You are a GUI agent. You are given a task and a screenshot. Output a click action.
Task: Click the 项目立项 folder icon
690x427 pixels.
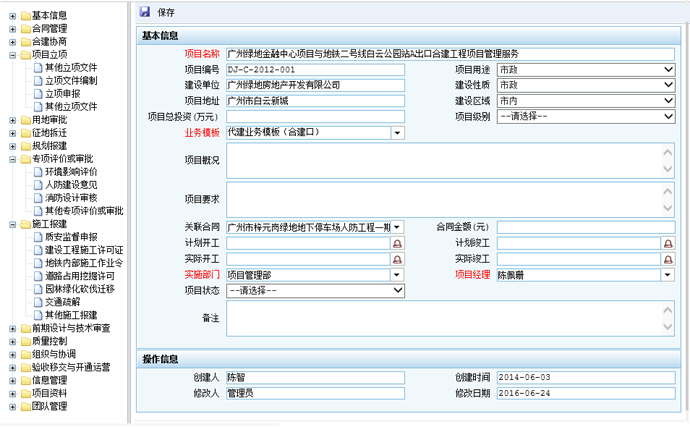point(24,55)
